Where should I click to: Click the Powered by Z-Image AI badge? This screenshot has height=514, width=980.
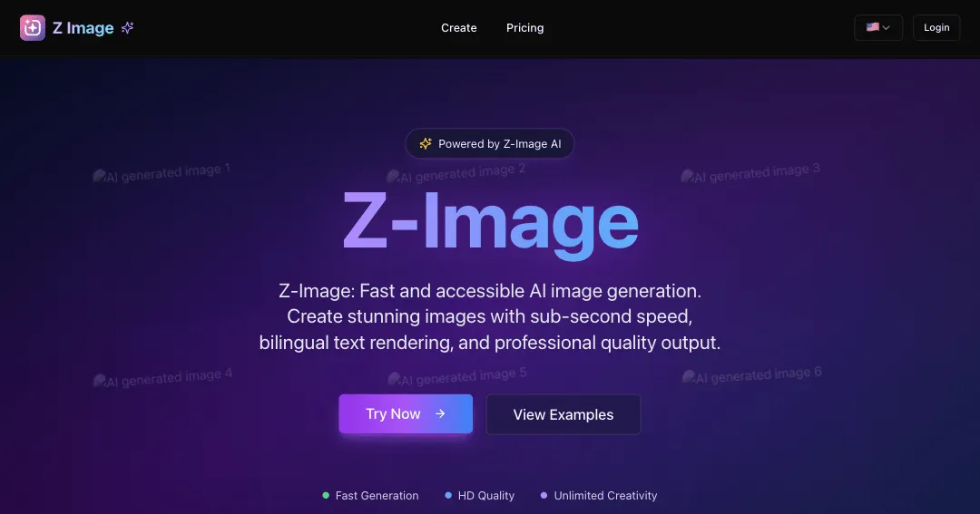pos(490,143)
